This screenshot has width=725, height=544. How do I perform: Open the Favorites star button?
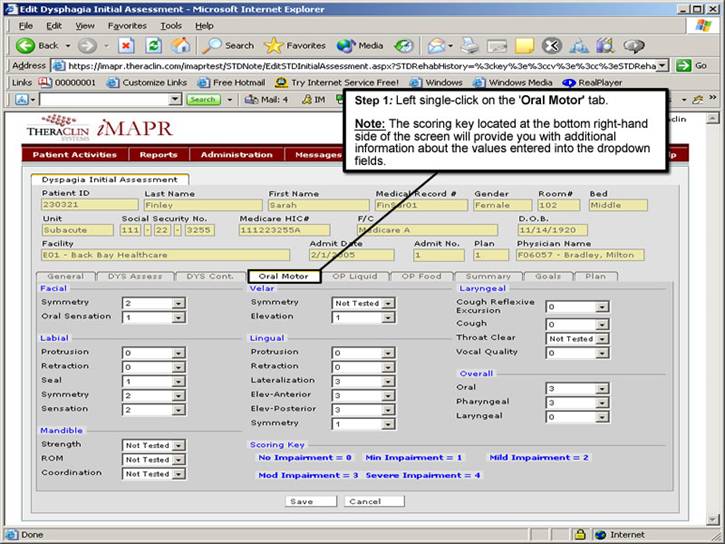tap(295, 45)
